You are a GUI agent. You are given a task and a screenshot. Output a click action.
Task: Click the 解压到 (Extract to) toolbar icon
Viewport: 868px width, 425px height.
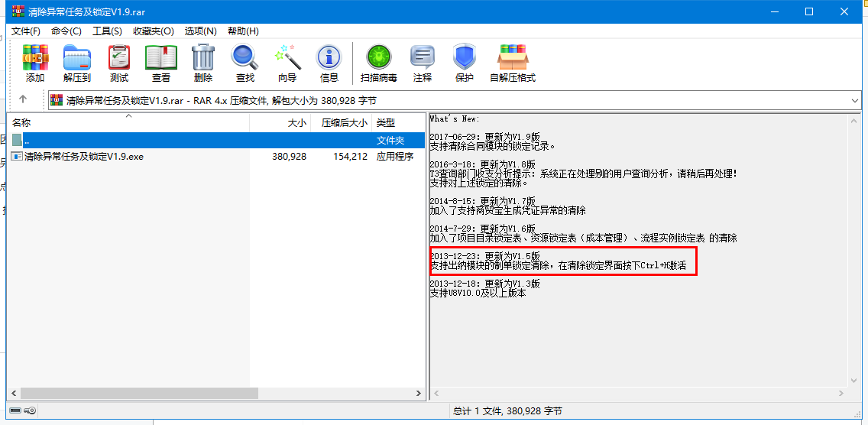click(77, 57)
